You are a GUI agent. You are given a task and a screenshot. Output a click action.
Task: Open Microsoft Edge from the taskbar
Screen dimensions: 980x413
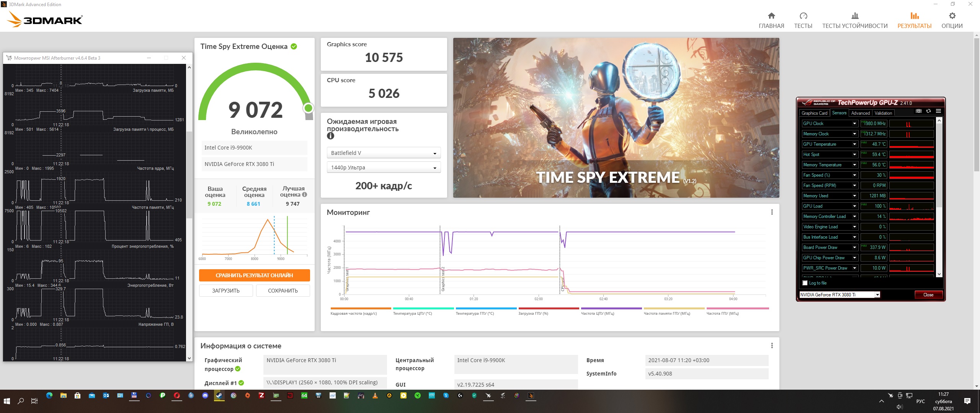coord(49,395)
